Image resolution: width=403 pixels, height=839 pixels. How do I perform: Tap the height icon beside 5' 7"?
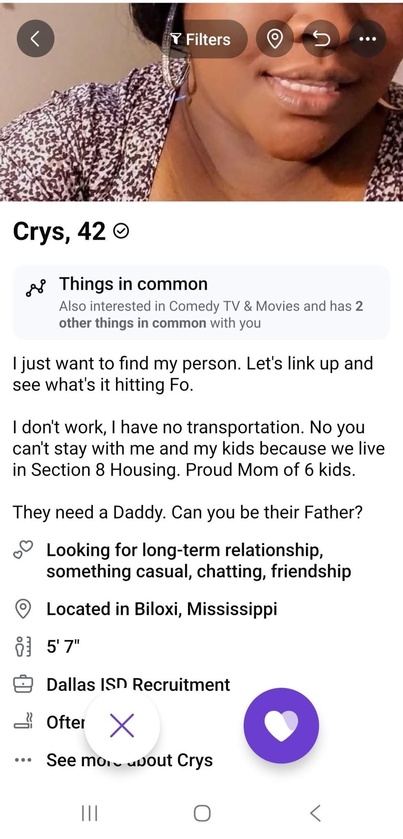pos(23,647)
